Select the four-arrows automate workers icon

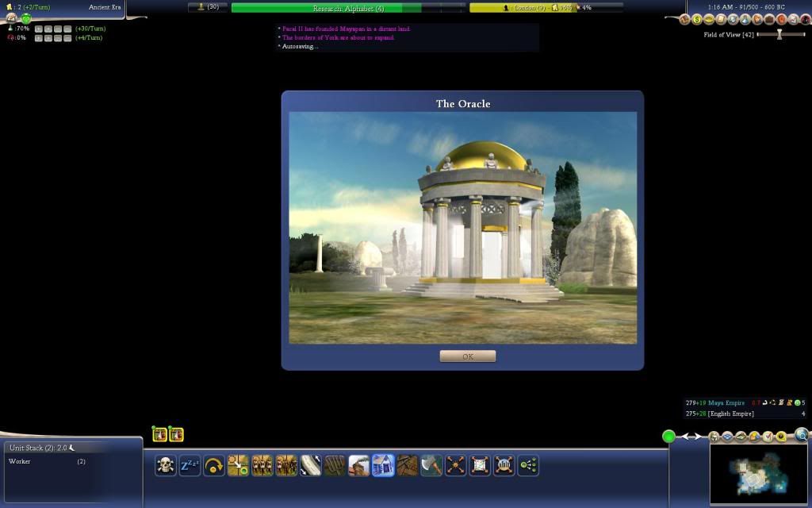click(x=456, y=465)
